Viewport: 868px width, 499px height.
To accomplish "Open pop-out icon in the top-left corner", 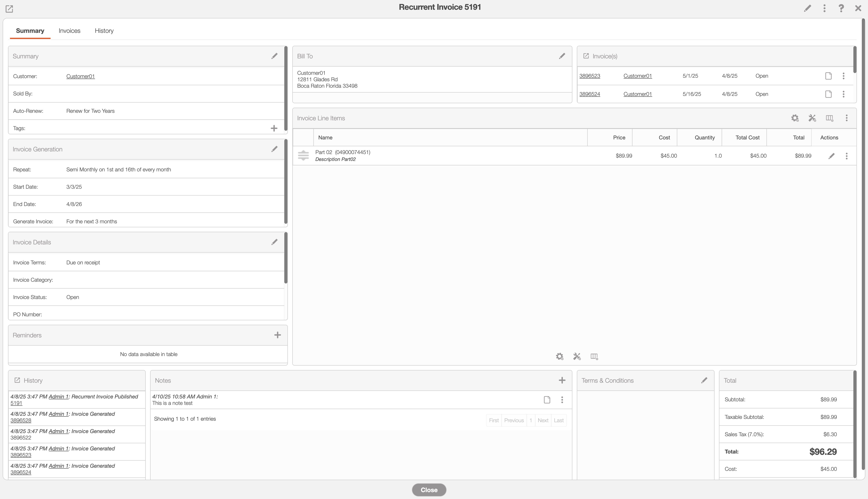I will point(9,9).
